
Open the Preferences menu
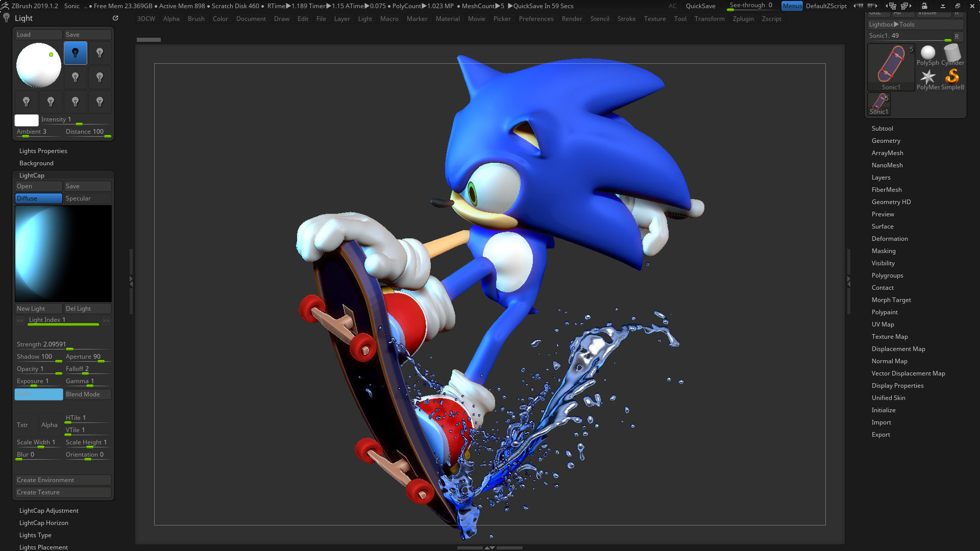click(536, 19)
